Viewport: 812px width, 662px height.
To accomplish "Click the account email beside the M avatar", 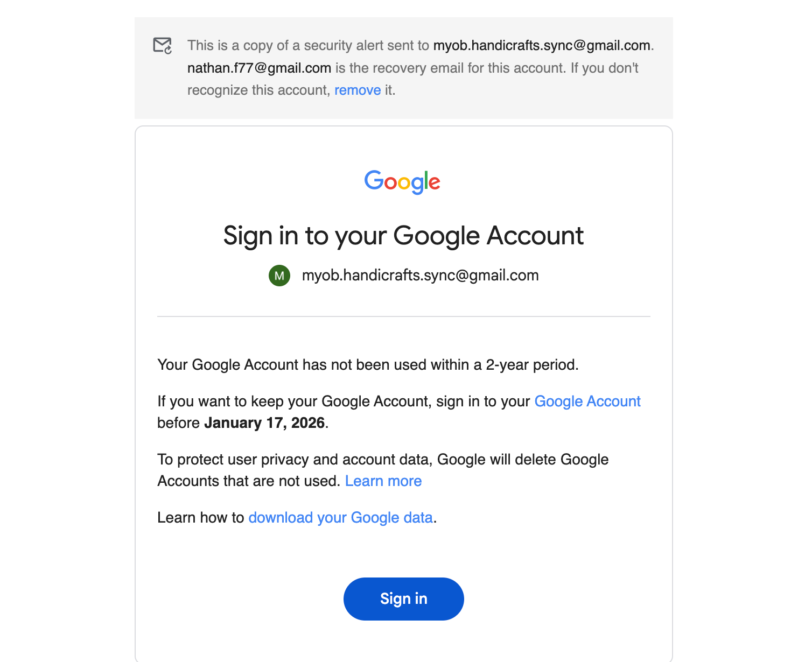I will pos(420,276).
